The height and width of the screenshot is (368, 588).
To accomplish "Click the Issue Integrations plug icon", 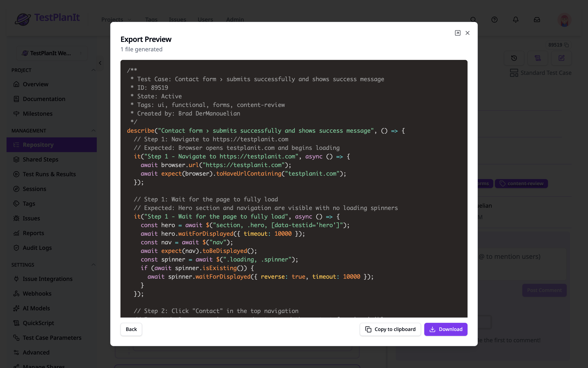I will click(x=16, y=279).
